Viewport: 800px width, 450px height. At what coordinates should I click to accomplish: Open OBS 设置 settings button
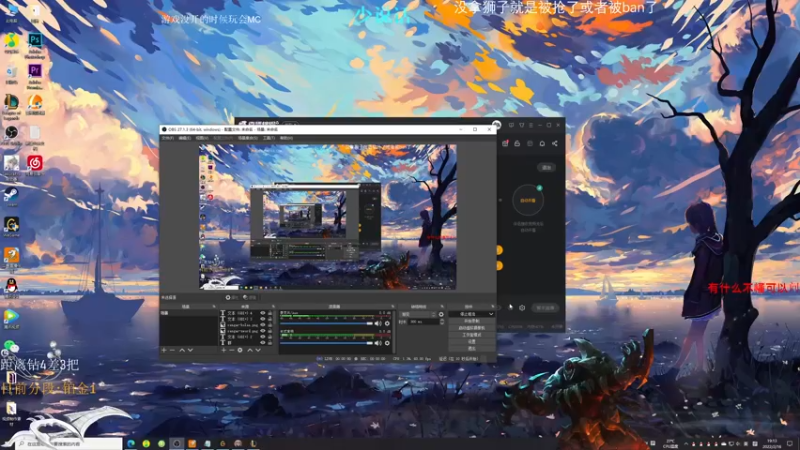(x=472, y=342)
